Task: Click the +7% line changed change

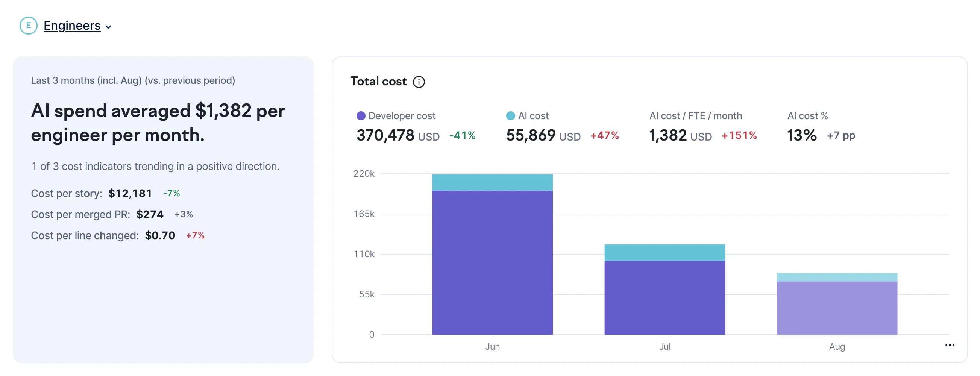Action: [x=195, y=235]
